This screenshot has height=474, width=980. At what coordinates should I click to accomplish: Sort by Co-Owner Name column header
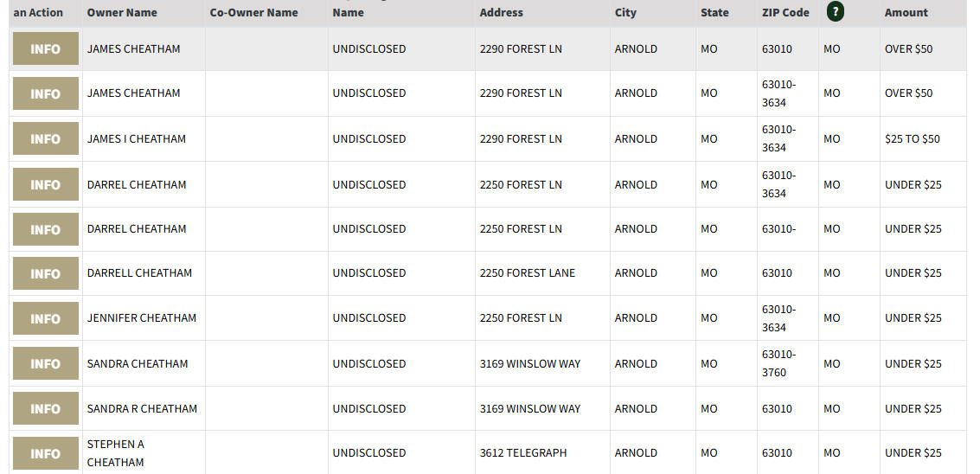point(253,12)
